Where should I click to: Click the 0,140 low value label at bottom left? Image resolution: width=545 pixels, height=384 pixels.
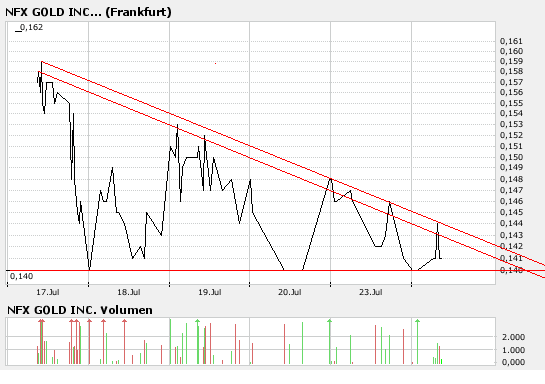tap(22, 276)
